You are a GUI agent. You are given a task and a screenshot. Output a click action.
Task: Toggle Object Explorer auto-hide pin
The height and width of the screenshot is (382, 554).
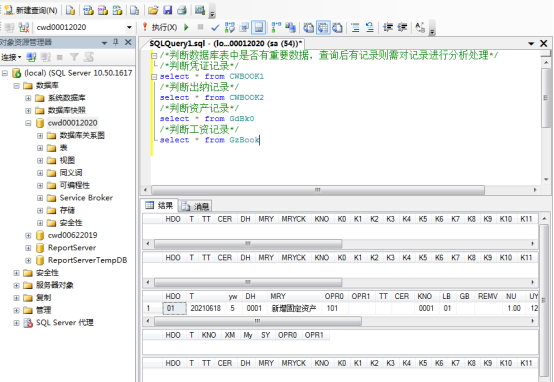116,43
